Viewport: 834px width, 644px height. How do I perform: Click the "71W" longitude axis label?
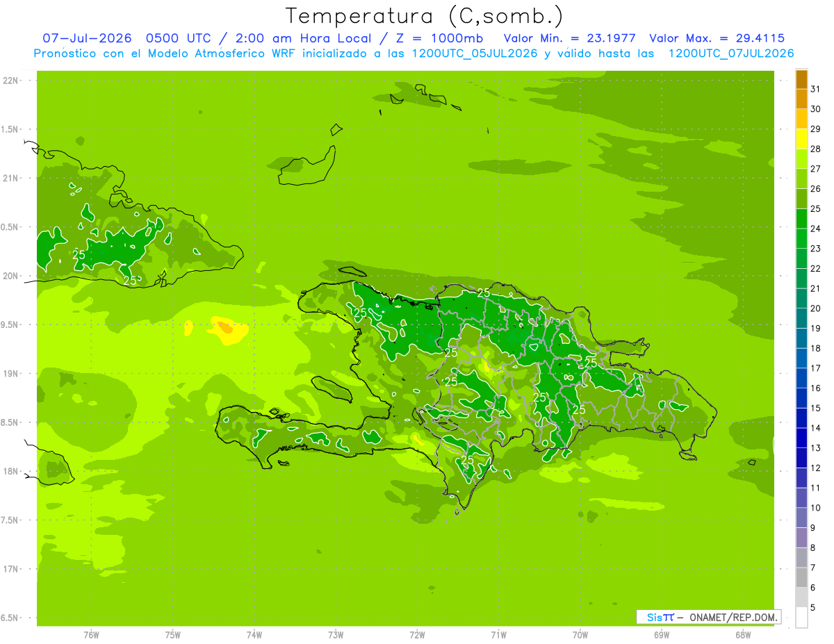tap(498, 634)
